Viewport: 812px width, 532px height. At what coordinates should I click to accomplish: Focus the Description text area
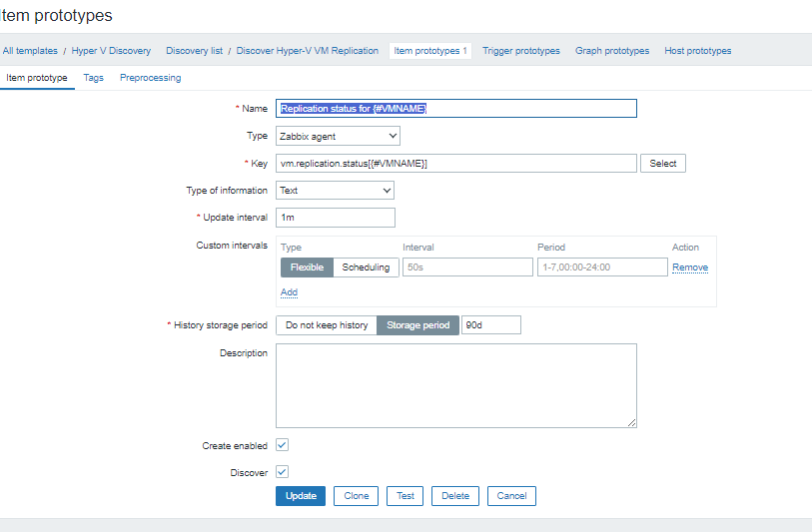point(455,385)
